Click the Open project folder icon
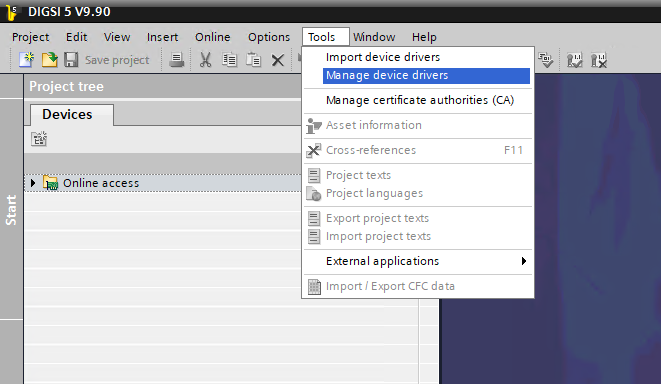 coord(49,60)
